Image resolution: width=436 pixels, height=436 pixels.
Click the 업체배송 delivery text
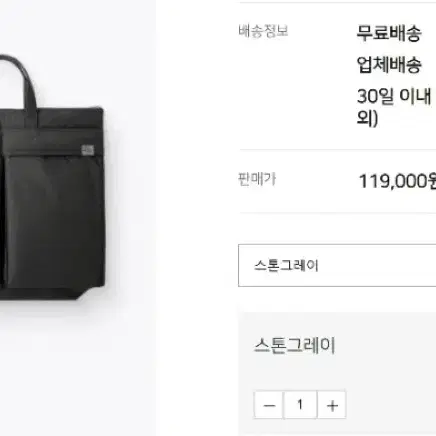click(389, 65)
